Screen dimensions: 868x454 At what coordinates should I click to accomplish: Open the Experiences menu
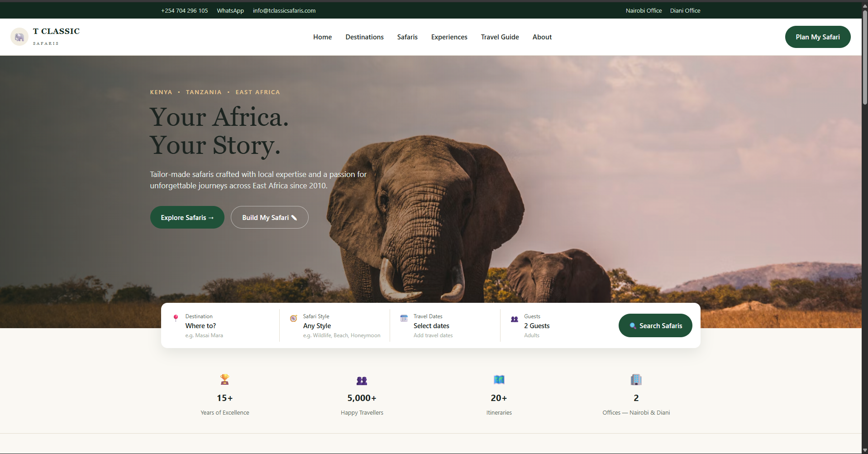449,37
